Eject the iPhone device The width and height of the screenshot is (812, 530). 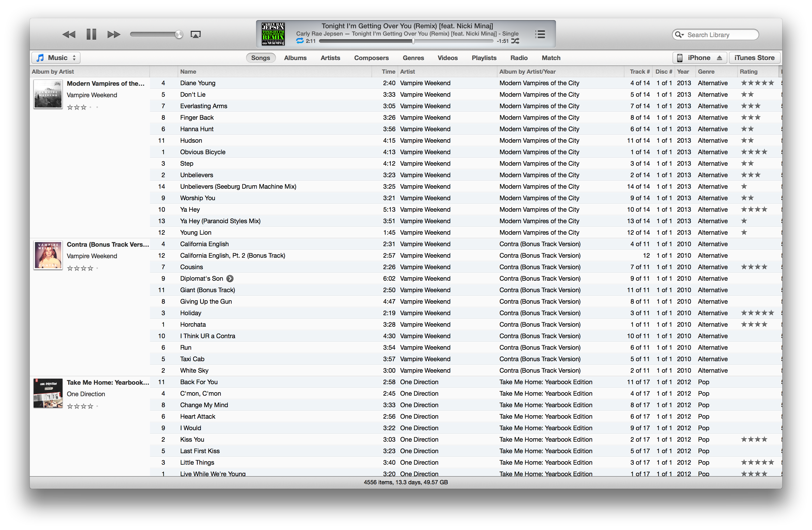[720, 58]
